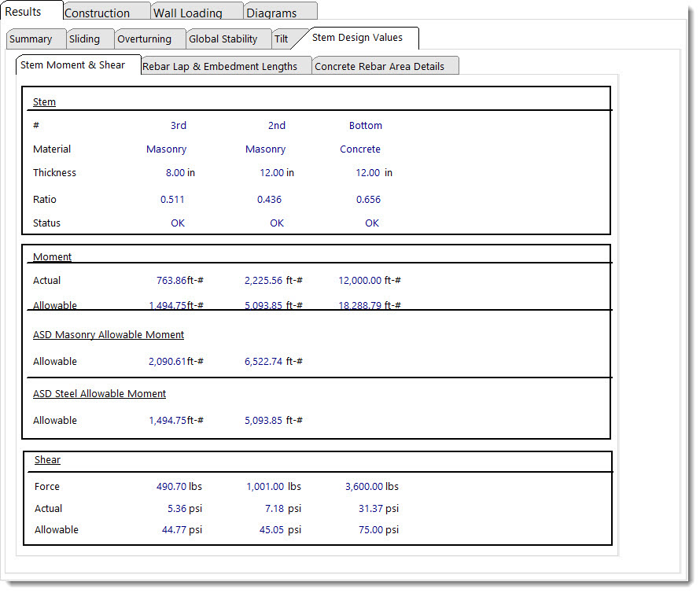Screen dimensions: 700x593
Task: Select the 3rd stem thickness value 8.00
Action: point(175,173)
